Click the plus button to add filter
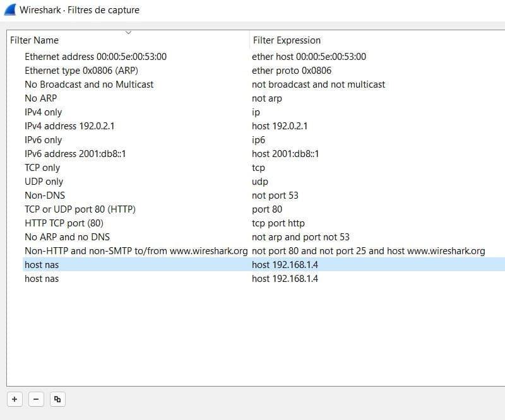Screen dimensions: 505x420 [x=15, y=399]
